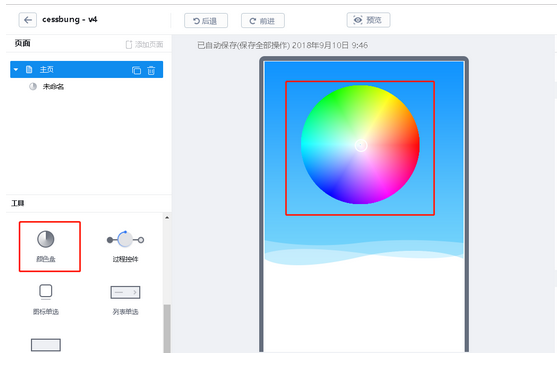Go back using the left arrow button
The image size is (558, 367).
tap(28, 20)
